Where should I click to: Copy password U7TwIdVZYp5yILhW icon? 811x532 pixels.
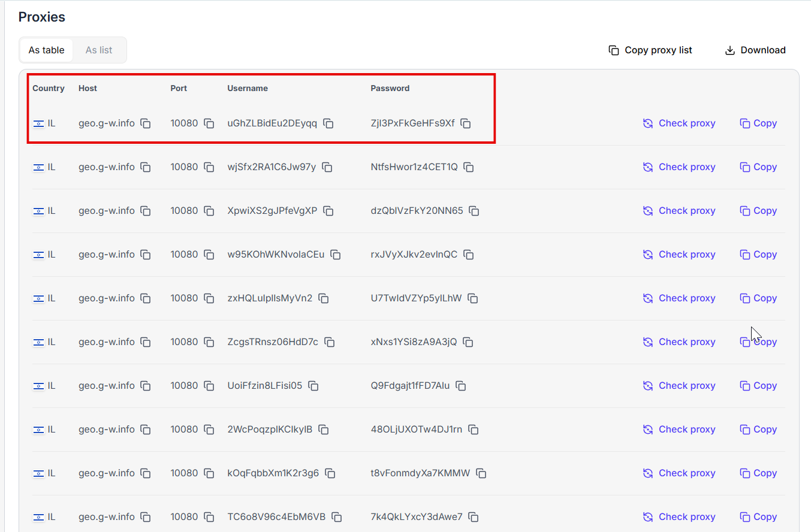(473, 298)
